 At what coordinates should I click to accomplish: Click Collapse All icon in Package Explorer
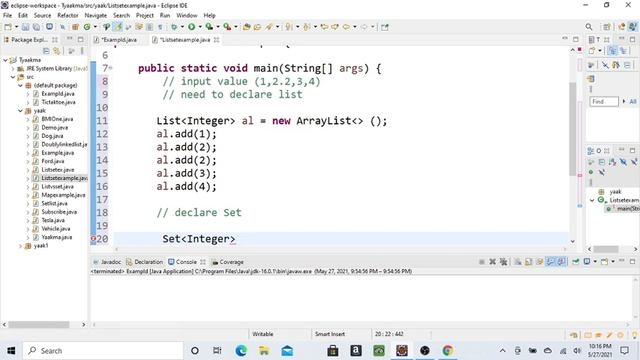tap(46, 51)
